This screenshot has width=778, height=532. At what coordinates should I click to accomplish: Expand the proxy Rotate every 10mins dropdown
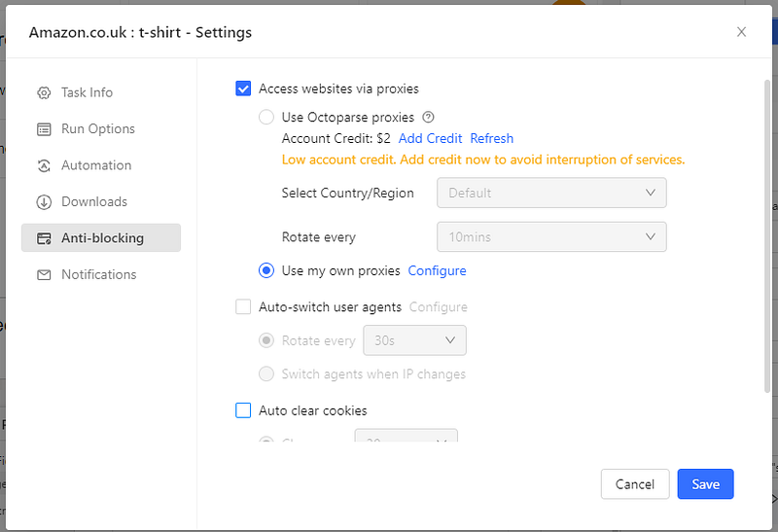coord(551,236)
